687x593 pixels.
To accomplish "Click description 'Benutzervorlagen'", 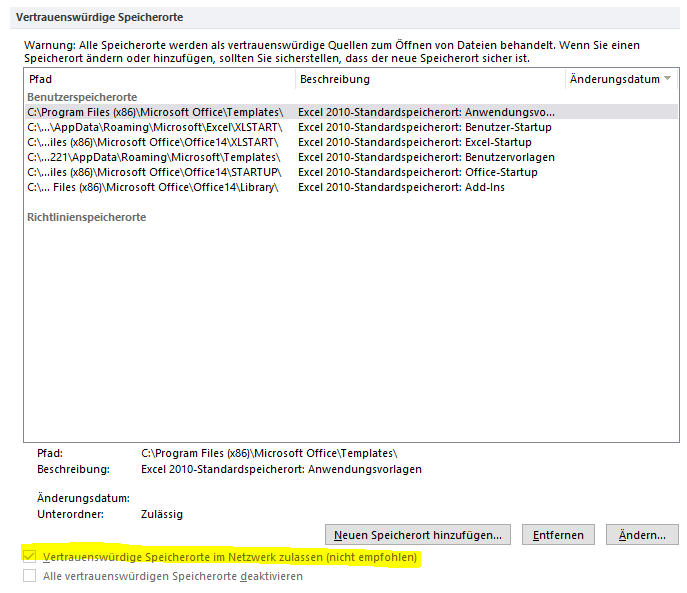I will (426, 157).
